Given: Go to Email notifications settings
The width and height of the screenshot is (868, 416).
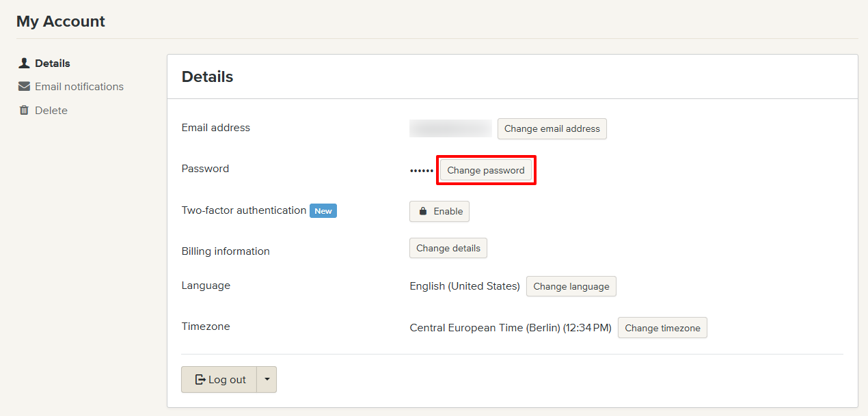Looking at the screenshot, I should [x=79, y=87].
